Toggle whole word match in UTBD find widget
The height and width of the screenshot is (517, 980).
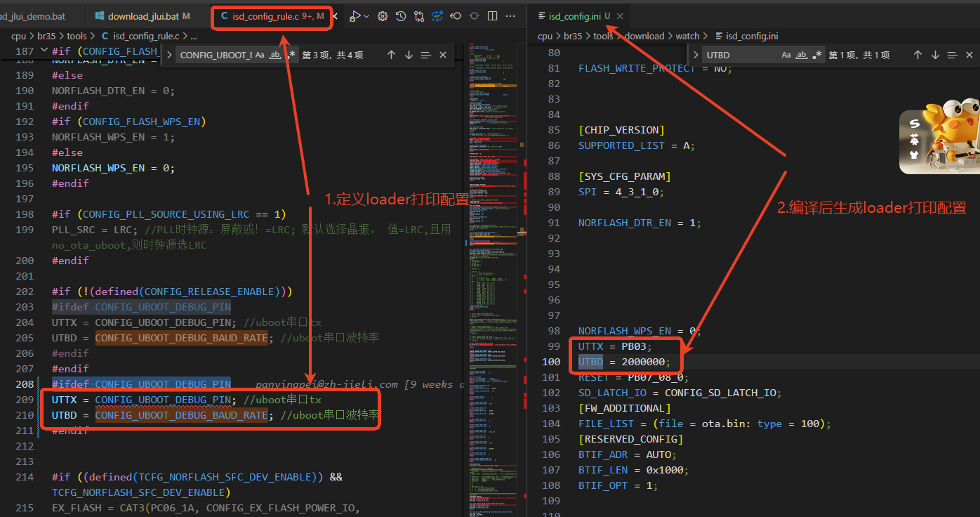[802, 55]
